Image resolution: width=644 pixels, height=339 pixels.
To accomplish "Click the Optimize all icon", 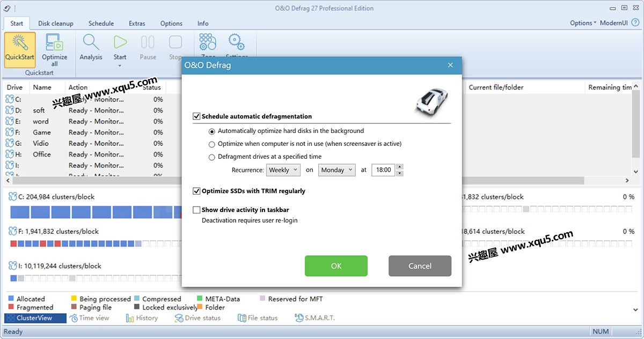I will click(54, 42).
